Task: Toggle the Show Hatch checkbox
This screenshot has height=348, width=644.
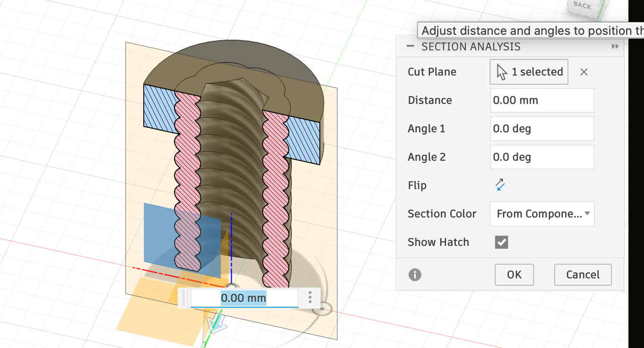Action: (501, 242)
